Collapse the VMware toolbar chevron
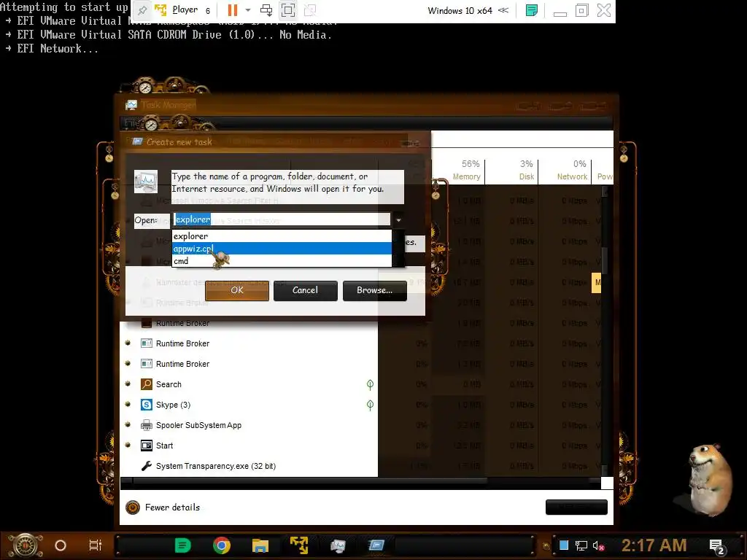 [x=503, y=10]
